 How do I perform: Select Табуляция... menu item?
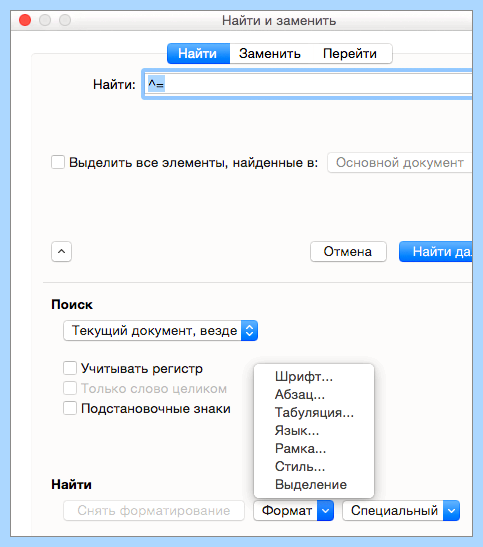click(314, 413)
